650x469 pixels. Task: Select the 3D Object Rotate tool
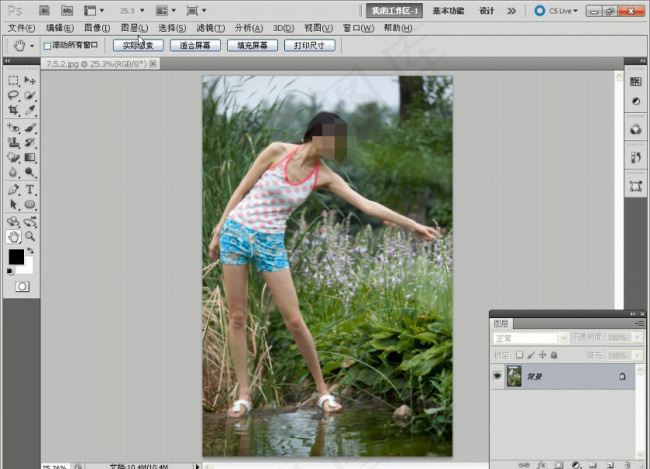coord(13,221)
